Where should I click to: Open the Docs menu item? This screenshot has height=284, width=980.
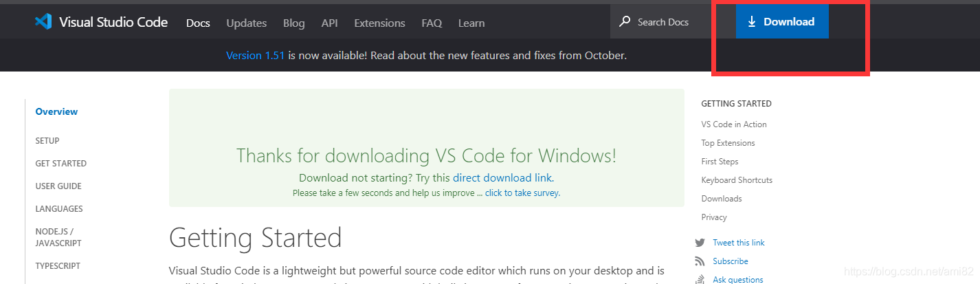[198, 23]
